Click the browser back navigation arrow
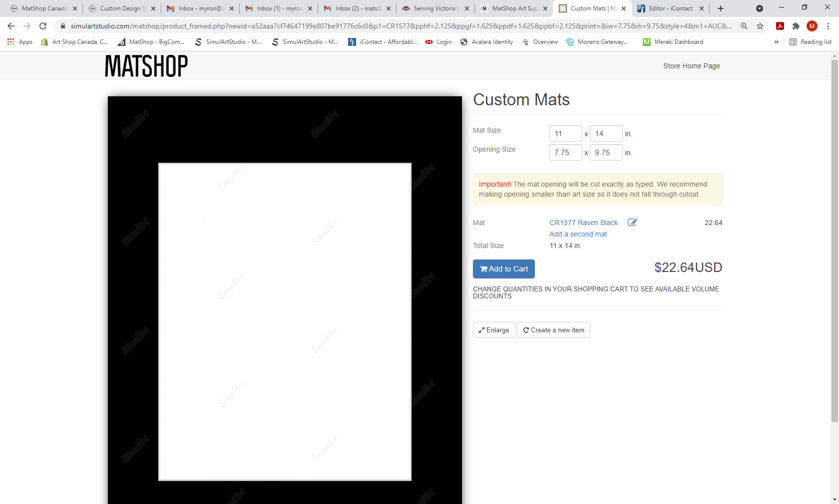Image resolution: width=839 pixels, height=504 pixels. pyautogui.click(x=10, y=26)
